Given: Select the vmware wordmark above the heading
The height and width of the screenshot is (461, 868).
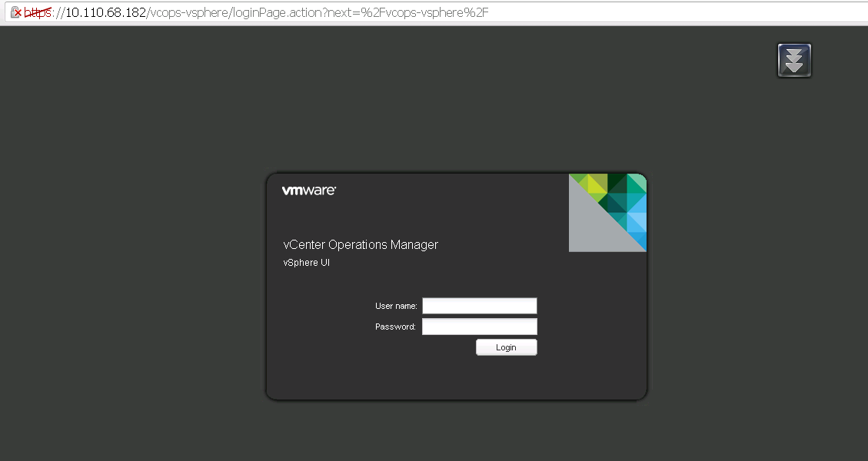Looking at the screenshot, I should 308,190.
